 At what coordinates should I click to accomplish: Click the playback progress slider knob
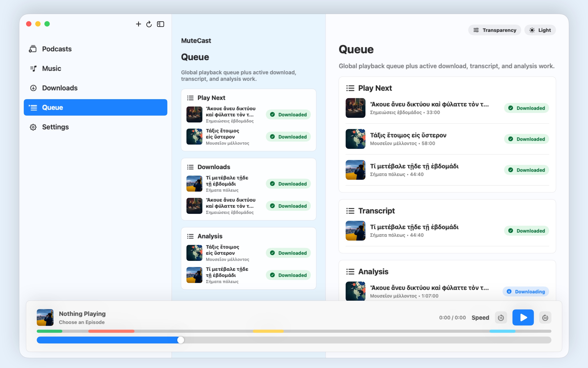pyautogui.click(x=180, y=340)
